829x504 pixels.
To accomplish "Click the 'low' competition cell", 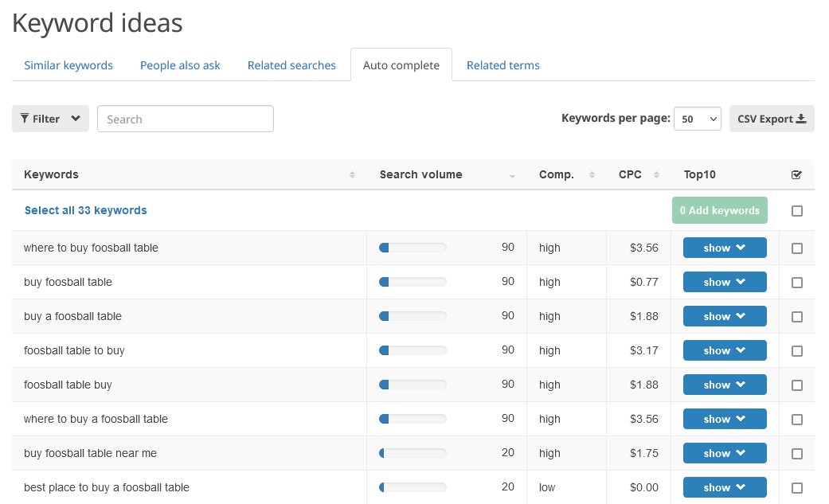I will (x=547, y=487).
